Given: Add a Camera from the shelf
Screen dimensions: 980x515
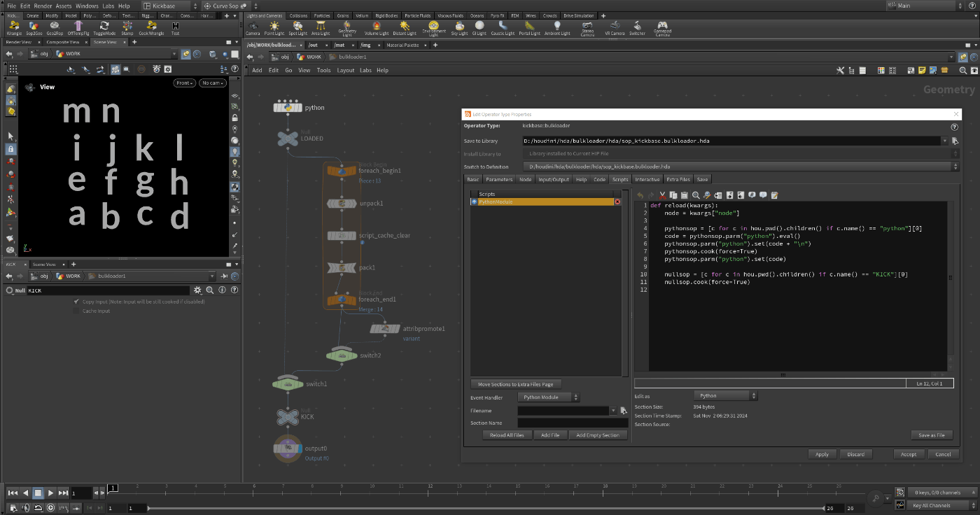Looking at the screenshot, I should (253, 28).
